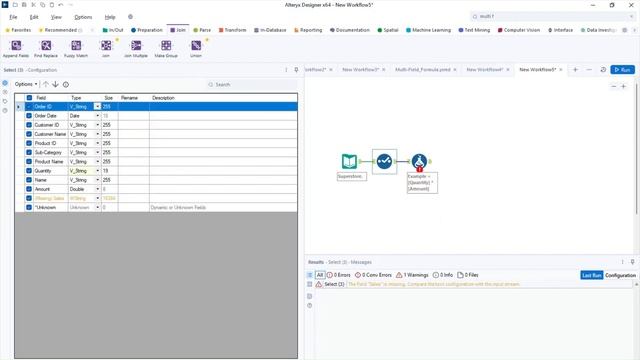Show Configuration messages in Results
The image size is (640, 360).
pyautogui.click(x=620, y=275)
